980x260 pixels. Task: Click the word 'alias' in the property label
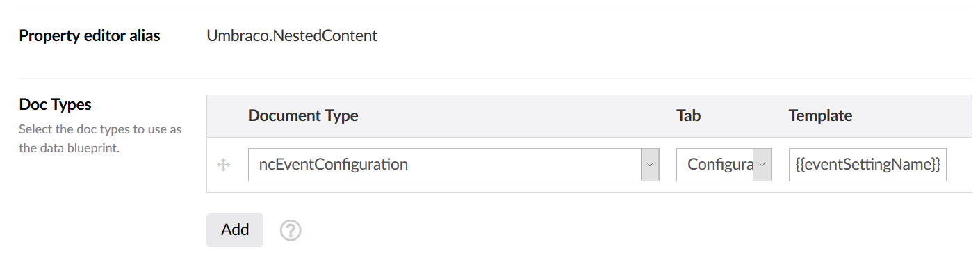tap(142, 35)
